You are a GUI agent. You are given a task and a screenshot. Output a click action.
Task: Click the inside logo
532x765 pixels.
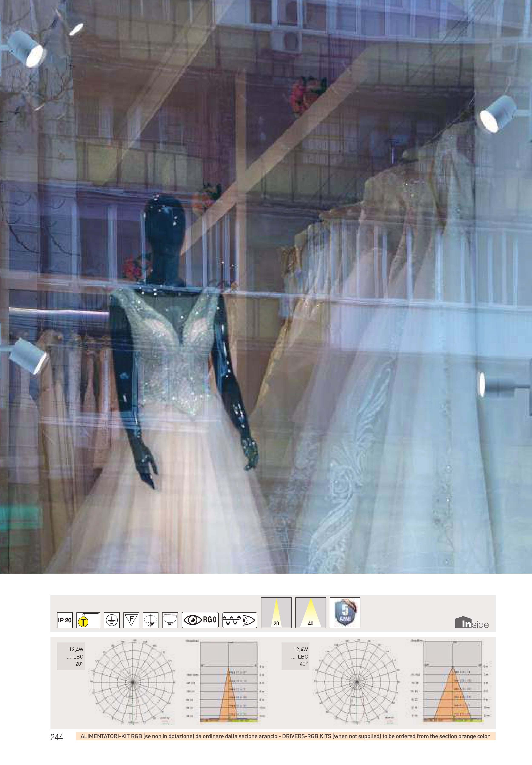coord(472,623)
